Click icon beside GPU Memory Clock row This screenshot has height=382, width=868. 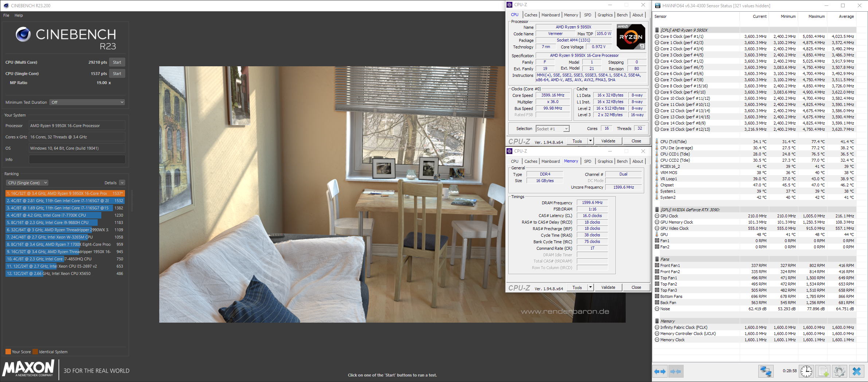tap(657, 222)
